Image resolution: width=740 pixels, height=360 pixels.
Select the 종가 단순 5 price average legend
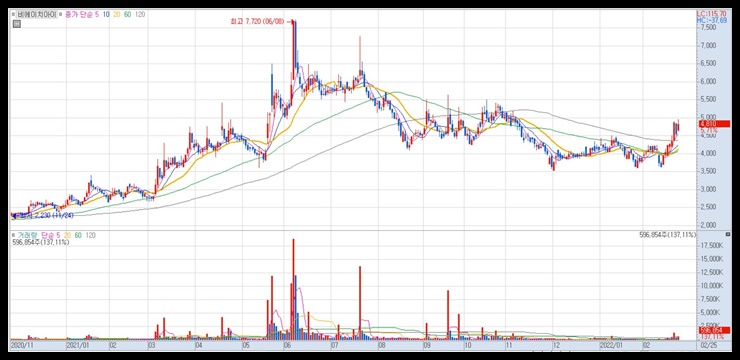(81, 14)
